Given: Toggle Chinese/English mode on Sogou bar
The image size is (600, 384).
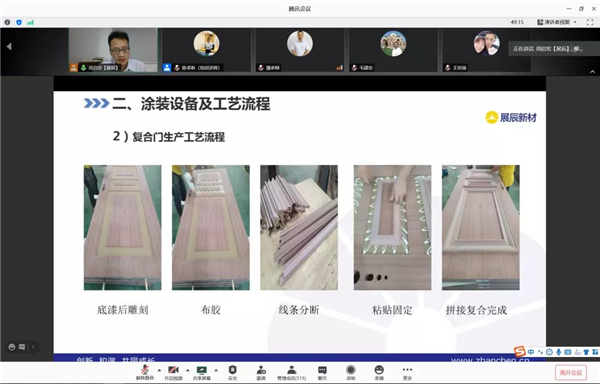Looking at the screenshot, I should (531, 352).
